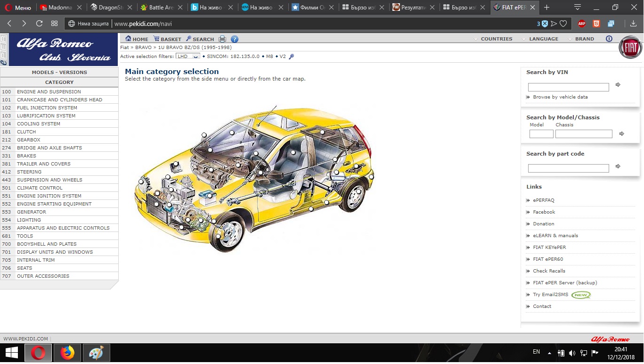Click the round FIAT logo
Viewport: 644px width, 364px height.
pyautogui.click(x=630, y=47)
